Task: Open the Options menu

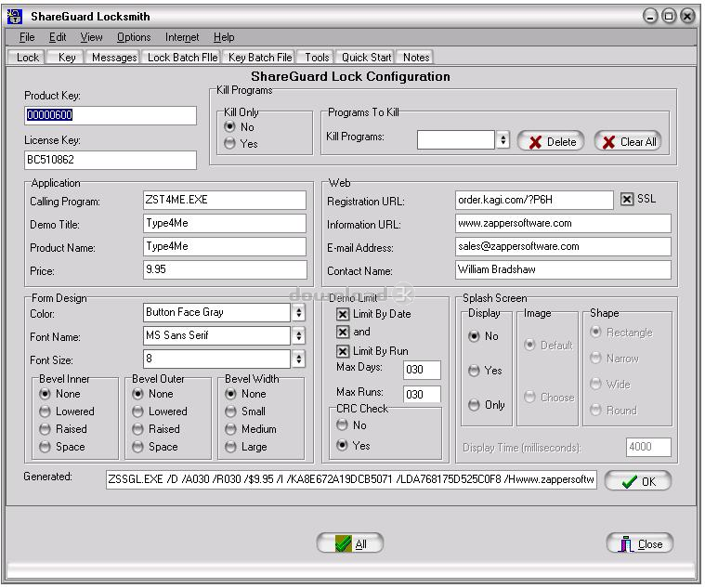Action: coord(134,37)
